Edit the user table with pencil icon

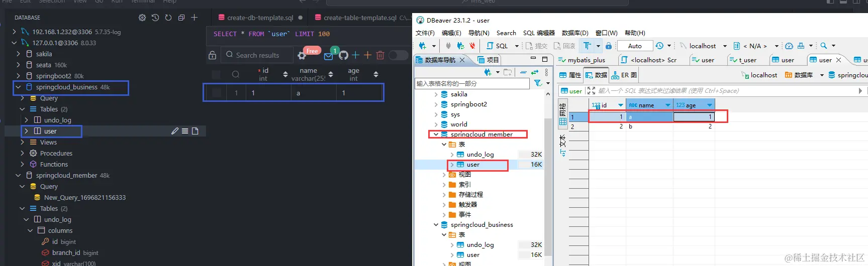pos(175,131)
